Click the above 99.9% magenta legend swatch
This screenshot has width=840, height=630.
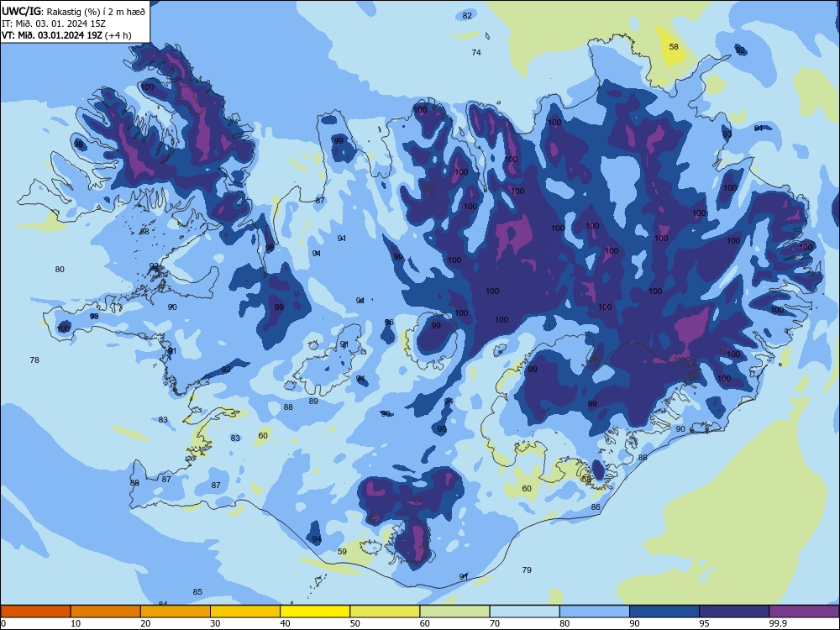[804, 612]
